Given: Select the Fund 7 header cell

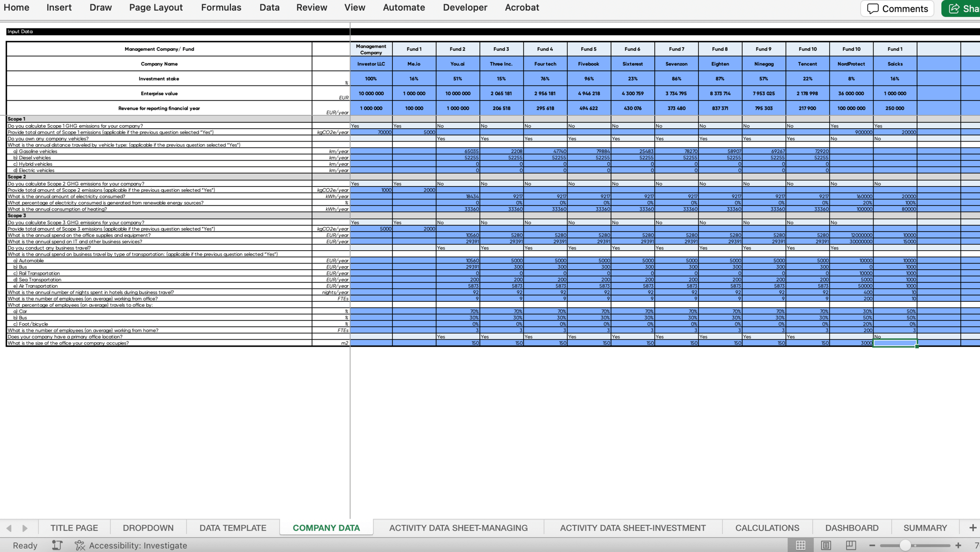Looking at the screenshot, I should 677,49.
